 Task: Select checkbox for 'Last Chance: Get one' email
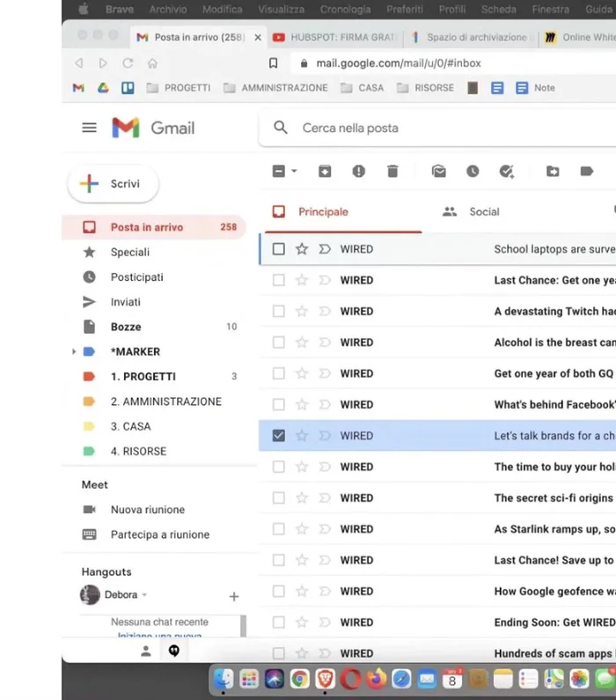[x=279, y=280]
